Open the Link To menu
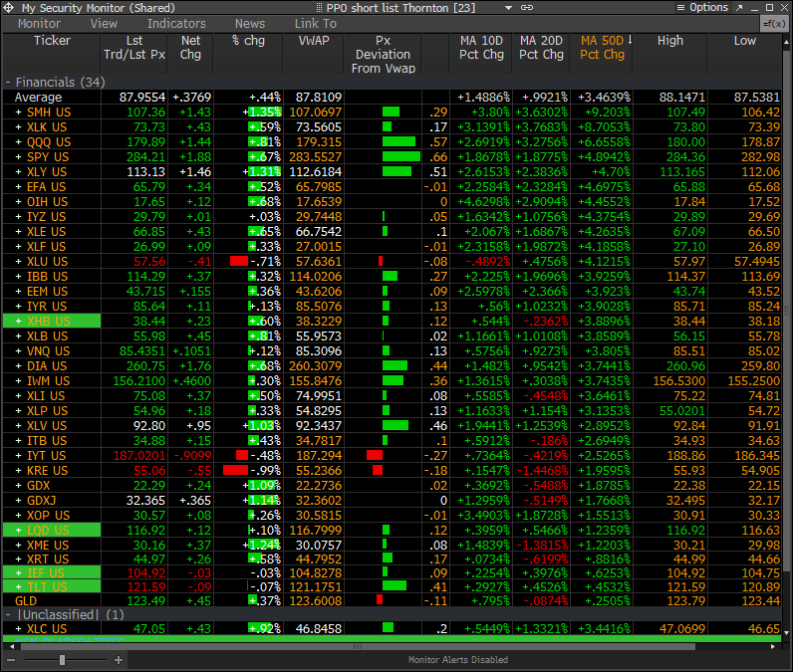The image size is (793, 672). click(316, 24)
